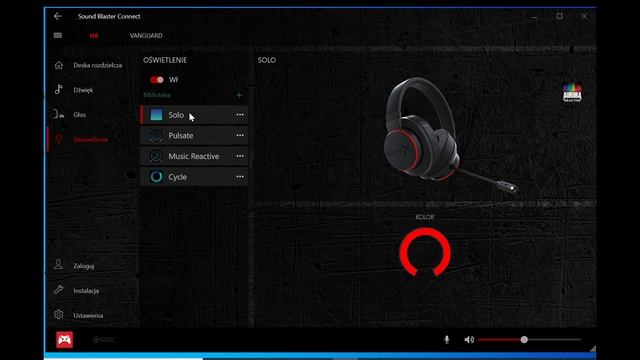
Task: Toggle the lighting Wł switch
Action: tap(157, 80)
